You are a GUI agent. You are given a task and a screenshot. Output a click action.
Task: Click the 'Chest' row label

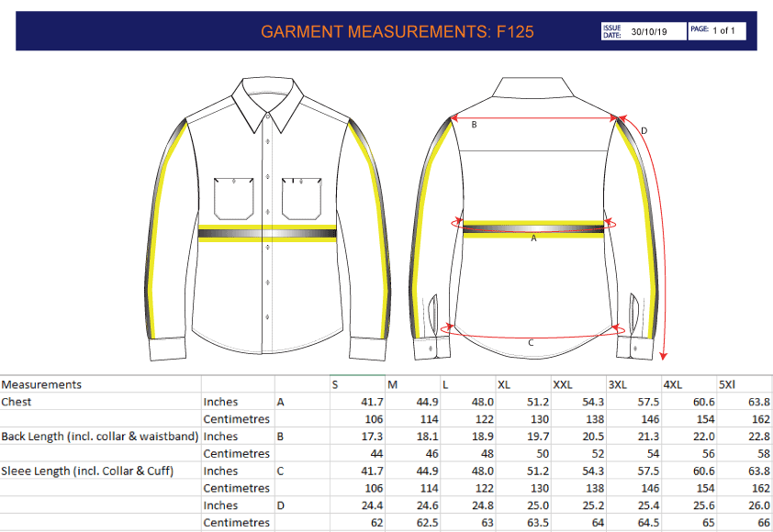click(17, 402)
